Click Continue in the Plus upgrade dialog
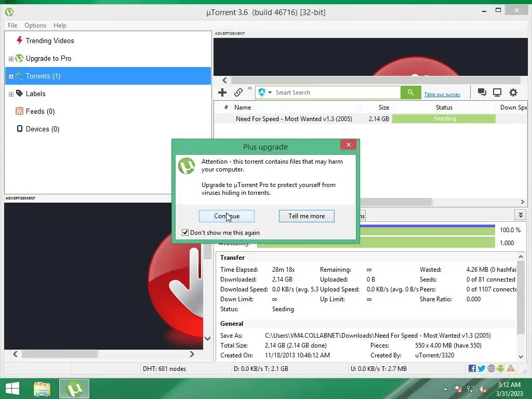532x399 pixels. [x=227, y=216]
